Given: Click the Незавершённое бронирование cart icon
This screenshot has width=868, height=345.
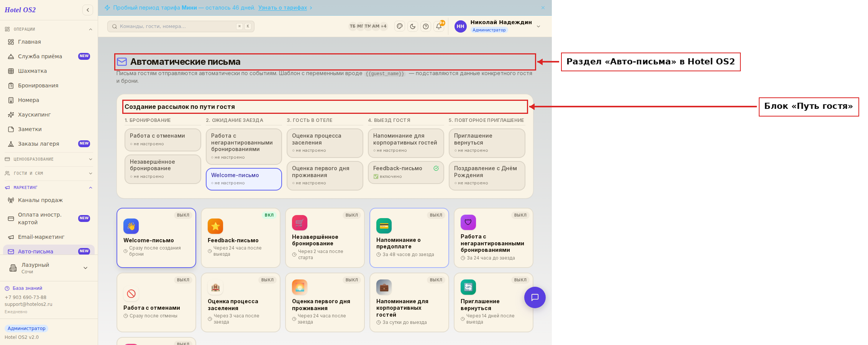Looking at the screenshot, I should (300, 223).
